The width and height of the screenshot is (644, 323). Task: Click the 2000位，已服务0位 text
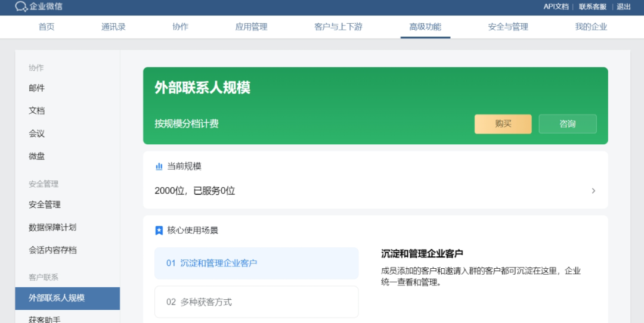pyautogui.click(x=194, y=191)
